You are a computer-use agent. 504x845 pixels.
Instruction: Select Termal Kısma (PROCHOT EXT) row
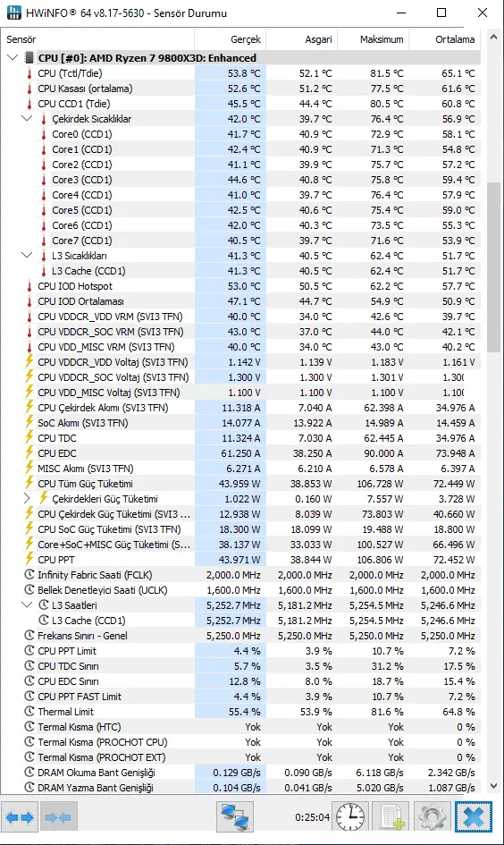[240, 757]
